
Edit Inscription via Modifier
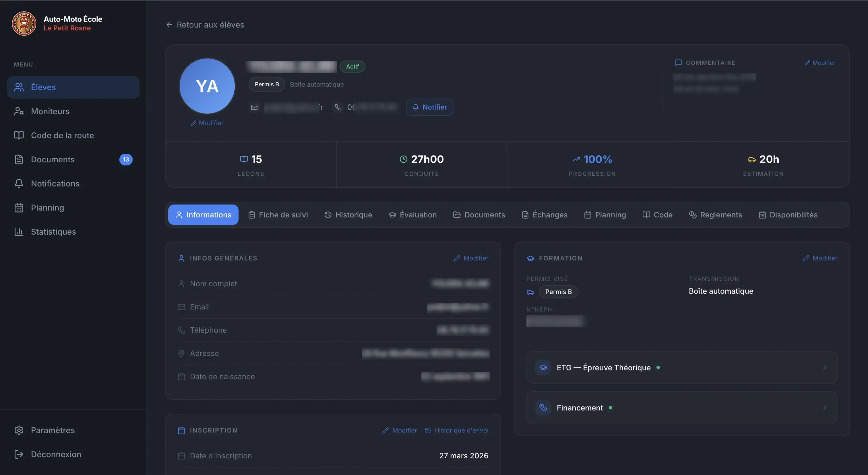(x=400, y=431)
